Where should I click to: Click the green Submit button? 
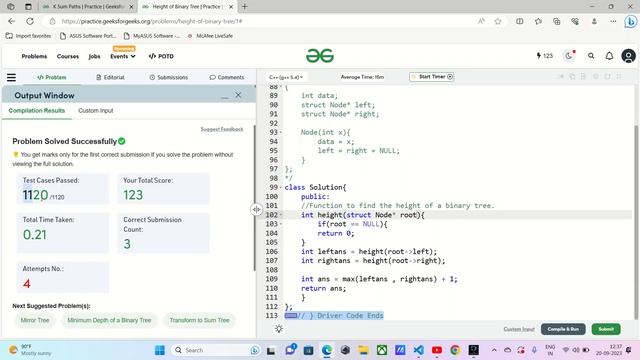coord(606,329)
